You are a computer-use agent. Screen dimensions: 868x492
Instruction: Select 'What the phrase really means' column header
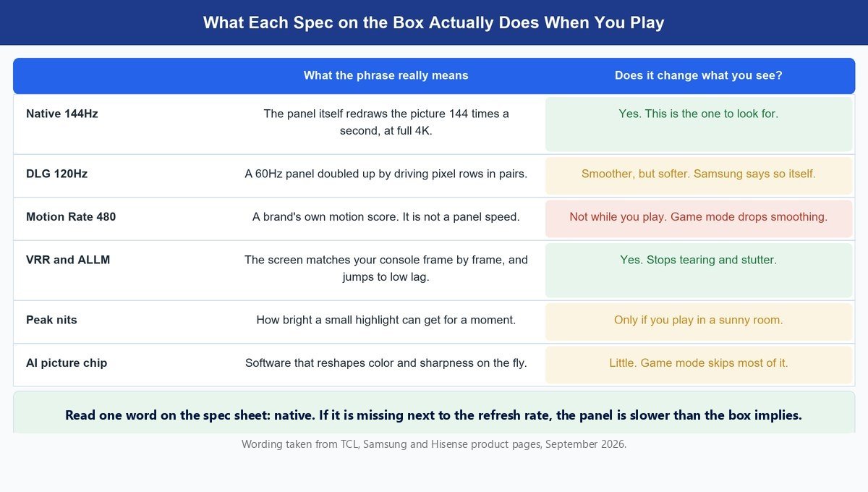point(386,75)
